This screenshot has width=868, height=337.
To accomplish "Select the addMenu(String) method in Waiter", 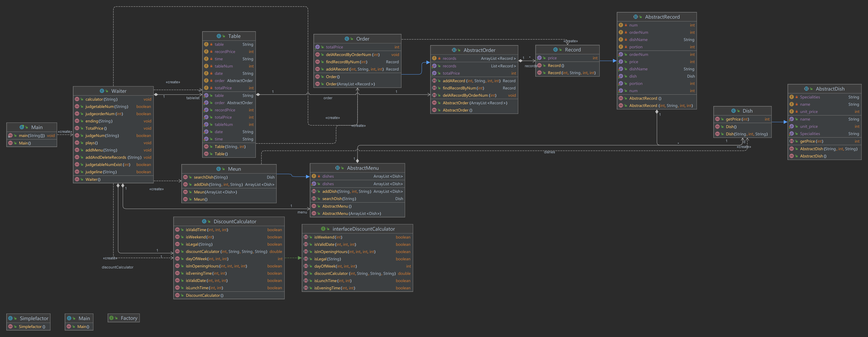I will [101, 150].
